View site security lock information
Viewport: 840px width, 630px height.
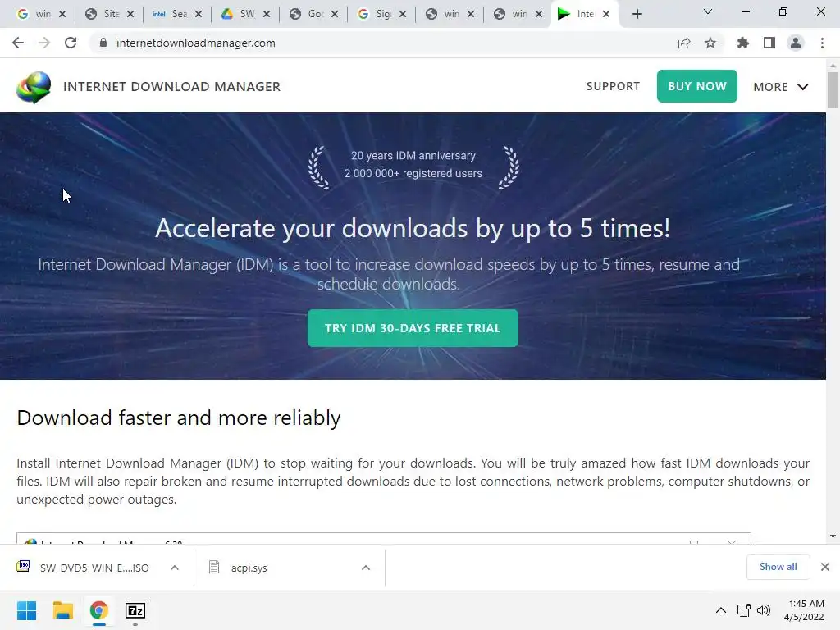tap(103, 43)
